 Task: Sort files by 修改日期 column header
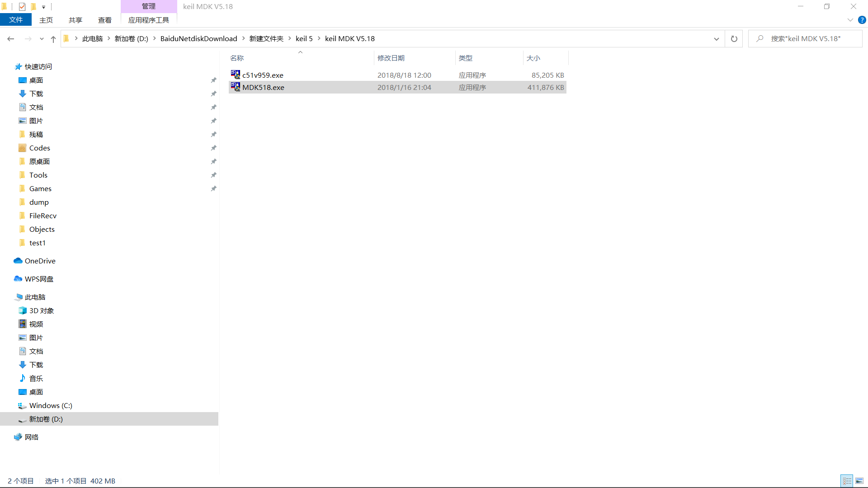(391, 58)
